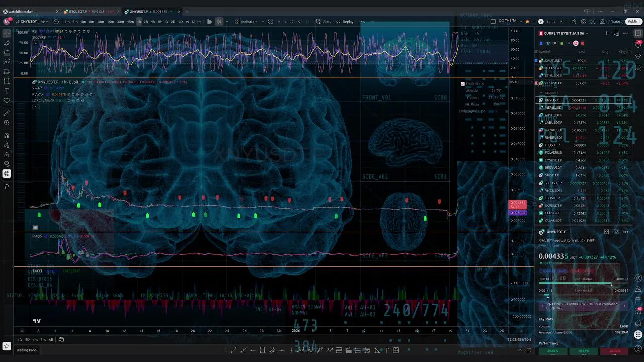Click the current price label 0.004335 on scale
The width and height of the screenshot is (644, 362).
coord(518,203)
